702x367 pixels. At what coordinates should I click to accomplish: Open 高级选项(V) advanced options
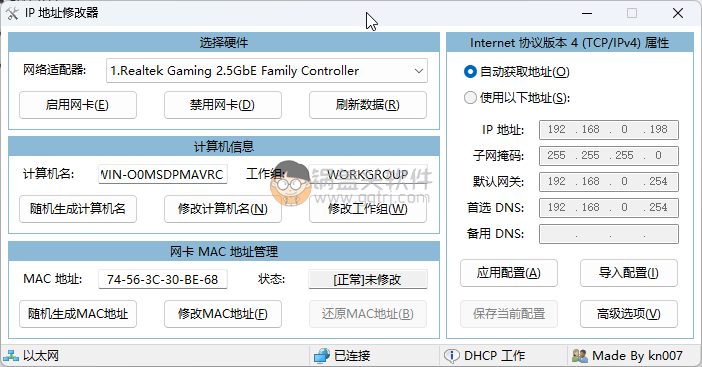[629, 314]
